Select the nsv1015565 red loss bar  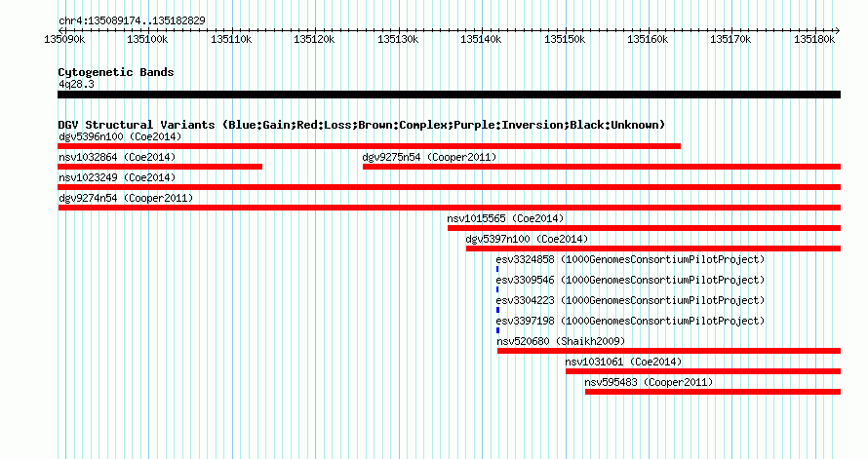pos(644,228)
